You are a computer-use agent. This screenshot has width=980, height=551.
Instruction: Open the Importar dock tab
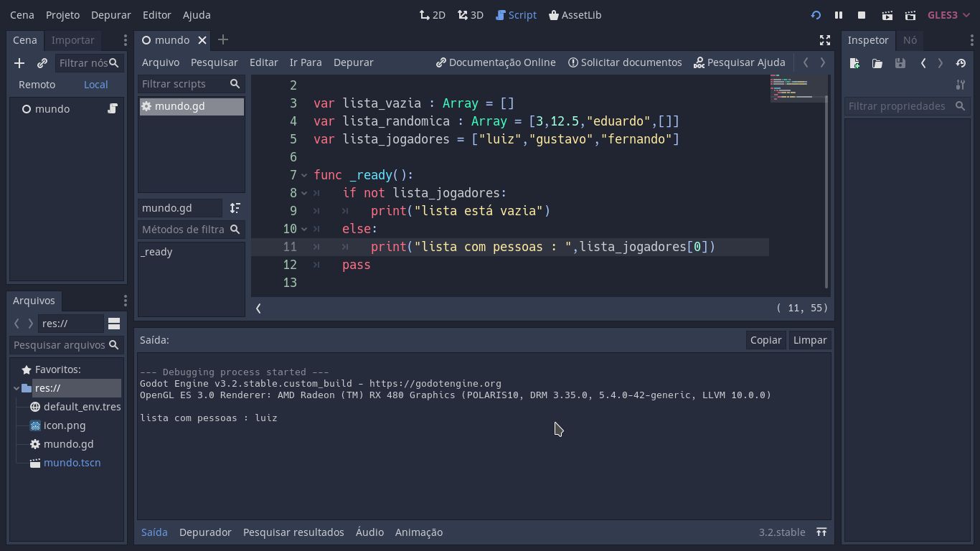coord(72,40)
